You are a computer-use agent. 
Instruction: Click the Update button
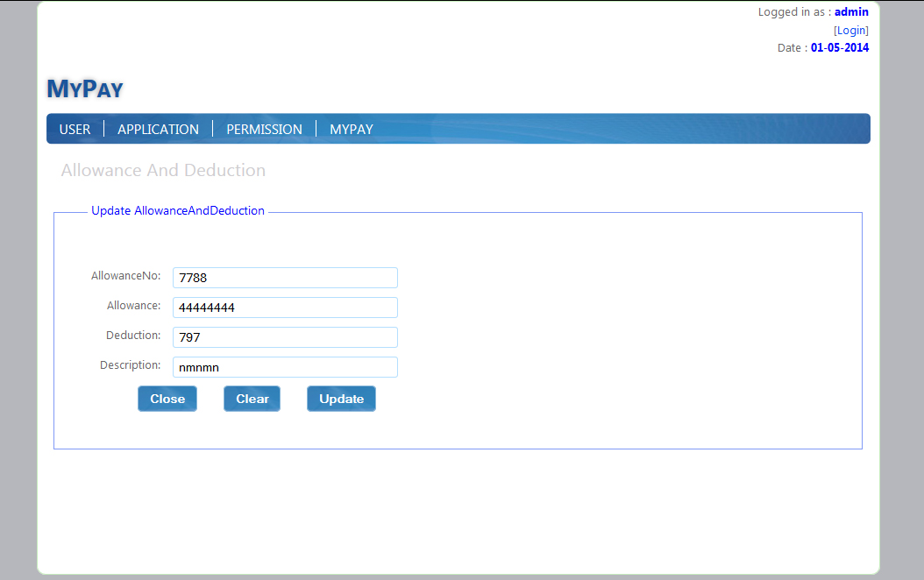[341, 399]
